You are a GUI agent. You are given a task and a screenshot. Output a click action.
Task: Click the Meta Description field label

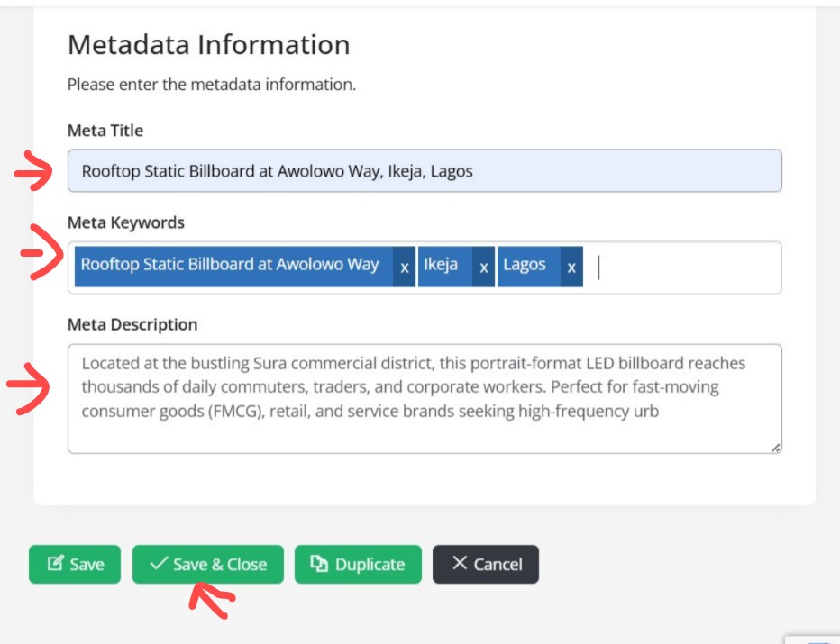[x=132, y=324]
